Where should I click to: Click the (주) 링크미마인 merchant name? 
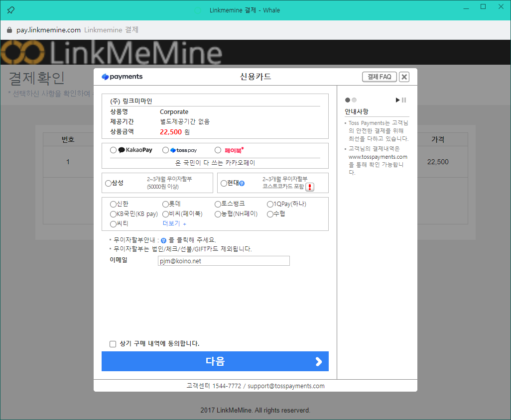[131, 101]
